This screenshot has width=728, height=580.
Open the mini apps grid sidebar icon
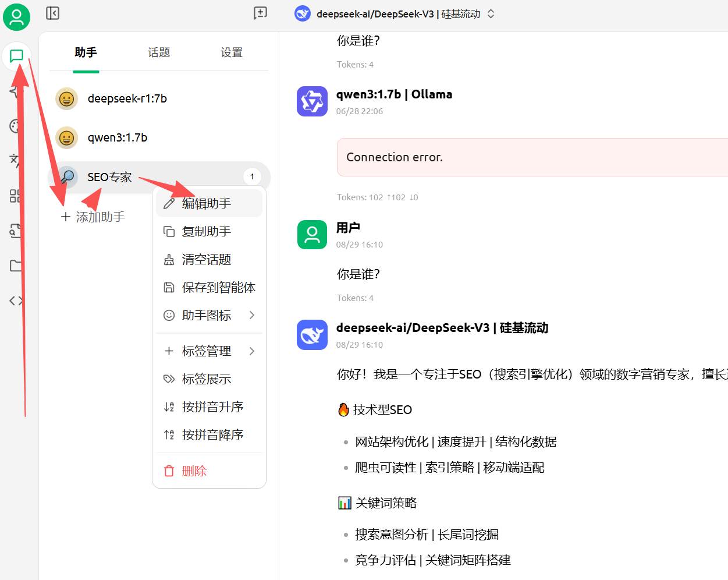point(16,196)
